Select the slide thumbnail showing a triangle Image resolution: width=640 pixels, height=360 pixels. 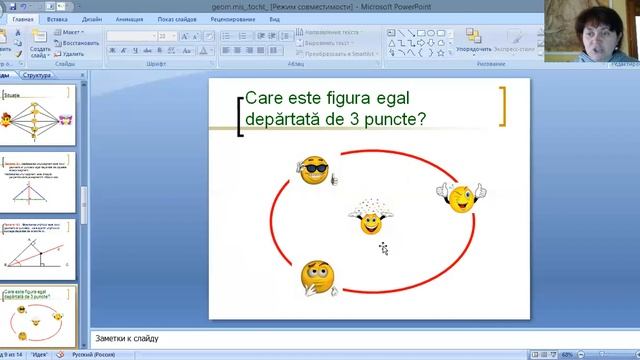[x=38, y=182]
